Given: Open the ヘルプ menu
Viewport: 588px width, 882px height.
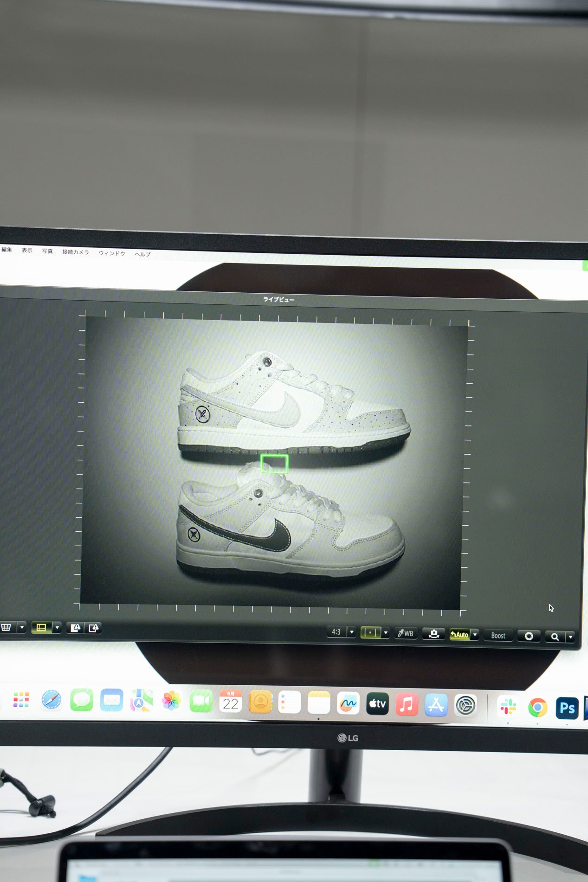Looking at the screenshot, I should pyautogui.click(x=142, y=254).
